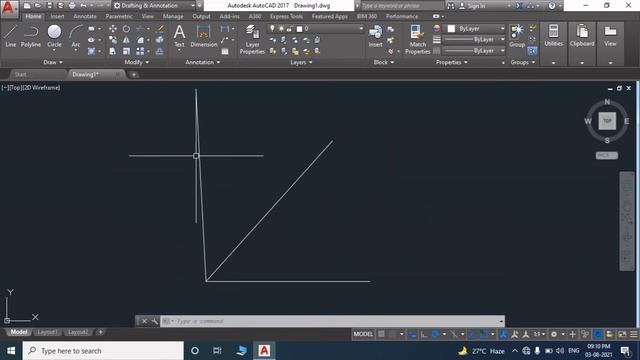
Task: Click the Plot printer icon in quick access
Action: tap(72, 6)
